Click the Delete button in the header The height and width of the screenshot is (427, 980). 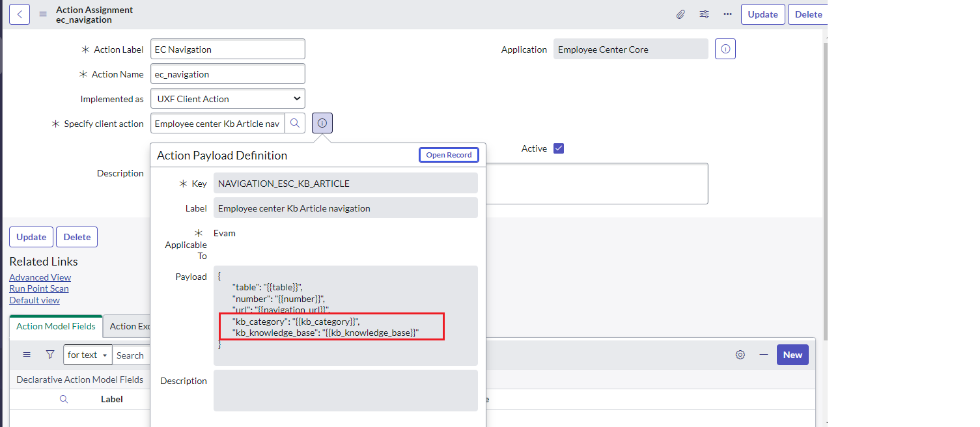point(808,14)
